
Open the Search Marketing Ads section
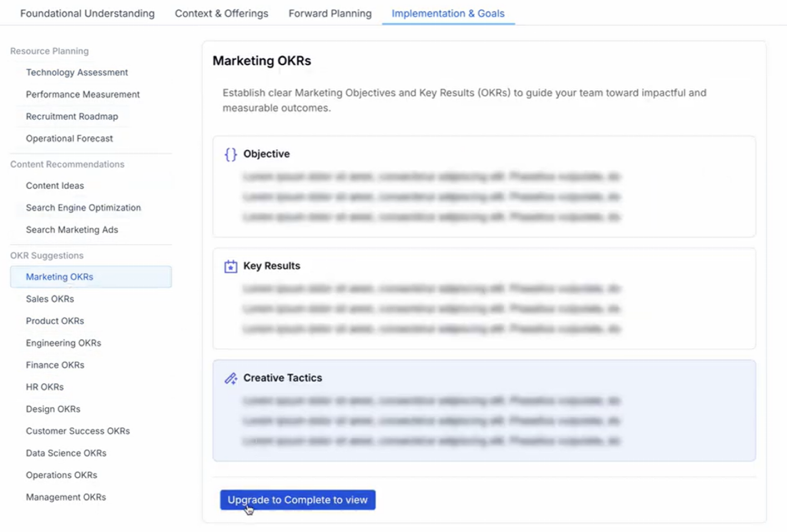(x=72, y=230)
